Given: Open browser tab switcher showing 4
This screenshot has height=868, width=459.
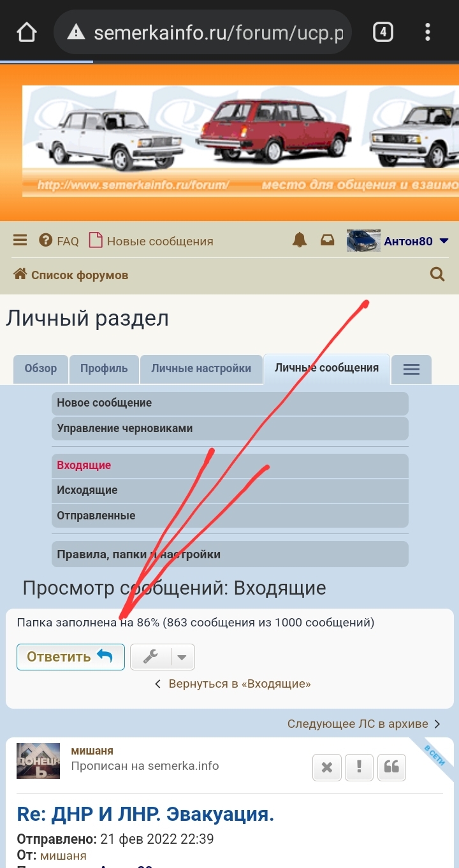Looking at the screenshot, I should (x=382, y=32).
